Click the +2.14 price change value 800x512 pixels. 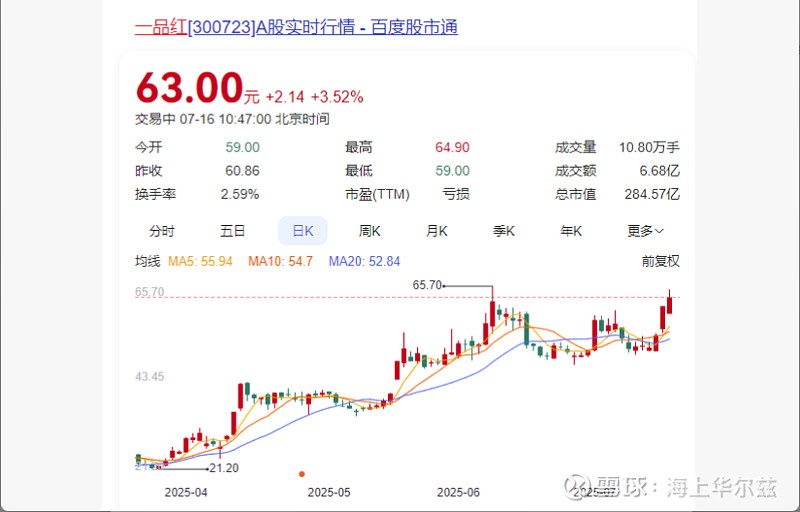(285, 97)
